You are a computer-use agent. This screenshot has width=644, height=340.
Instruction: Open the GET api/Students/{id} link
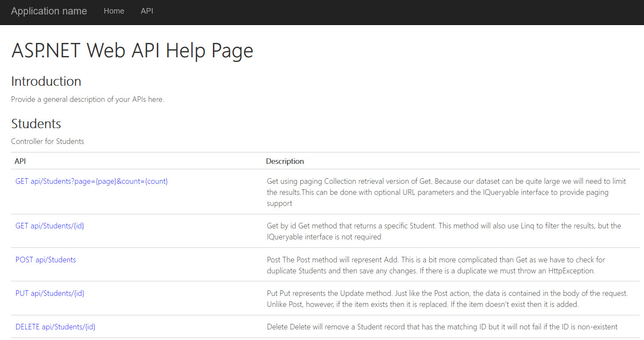pyautogui.click(x=50, y=226)
